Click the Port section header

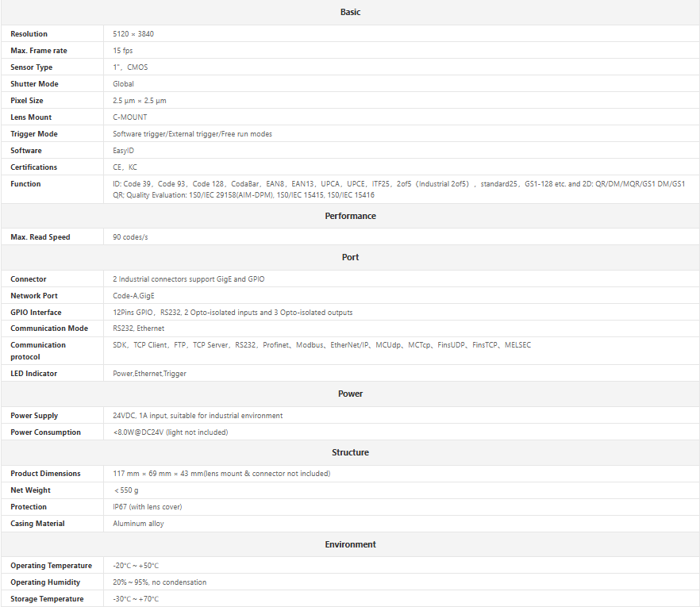tap(350, 257)
